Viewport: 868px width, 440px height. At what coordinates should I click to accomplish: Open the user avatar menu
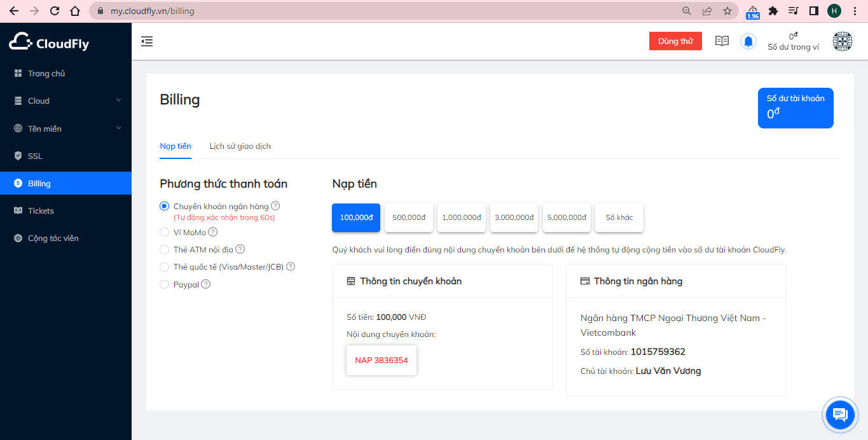point(843,41)
